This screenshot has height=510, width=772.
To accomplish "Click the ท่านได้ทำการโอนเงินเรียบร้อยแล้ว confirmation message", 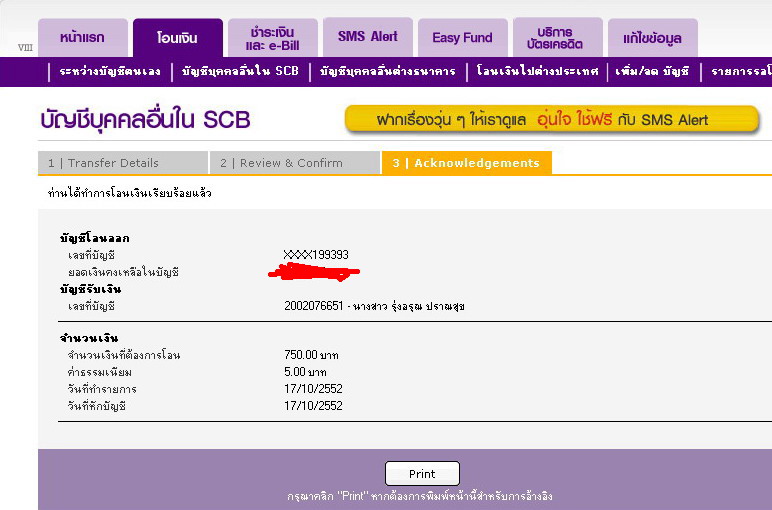I will click(x=129, y=193).
